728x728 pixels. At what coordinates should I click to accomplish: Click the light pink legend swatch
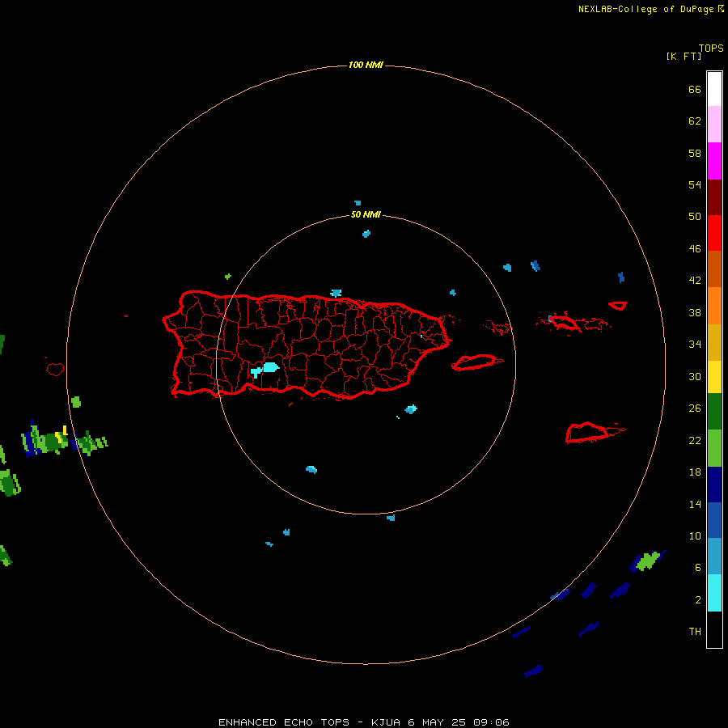click(x=714, y=124)
